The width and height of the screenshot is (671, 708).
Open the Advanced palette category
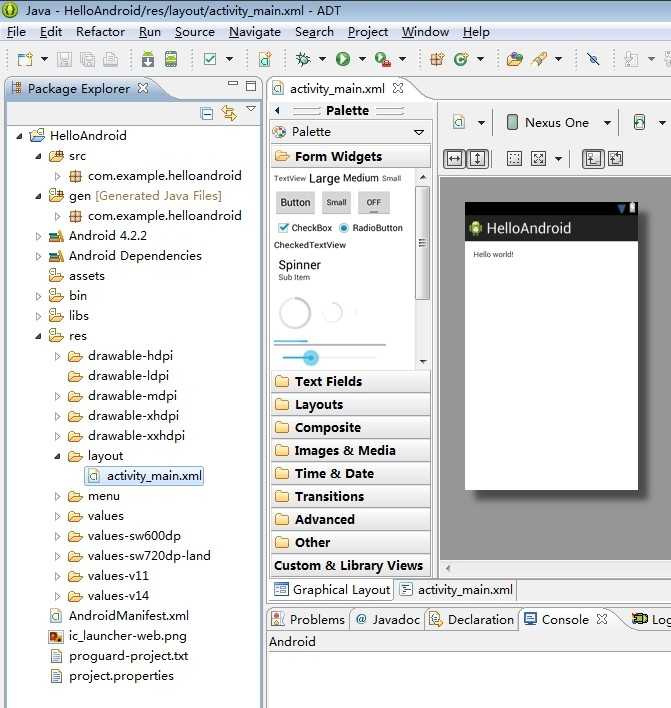(351, 519)
